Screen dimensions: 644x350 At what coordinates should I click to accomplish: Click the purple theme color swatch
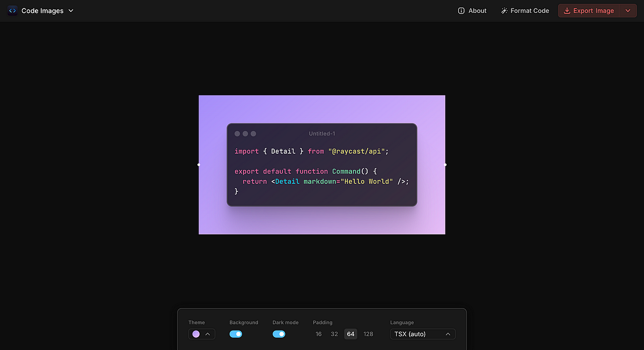click(x=196, y=334)
